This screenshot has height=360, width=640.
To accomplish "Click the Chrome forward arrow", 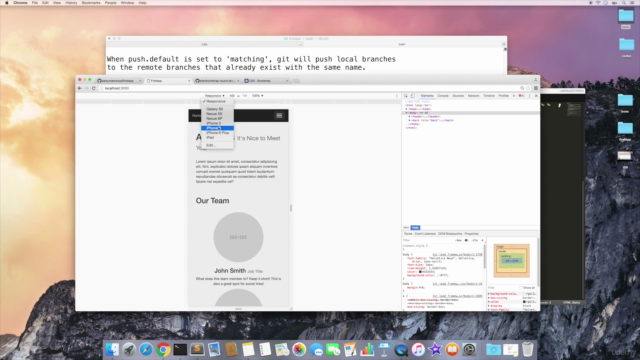I will tap(87, 88).
